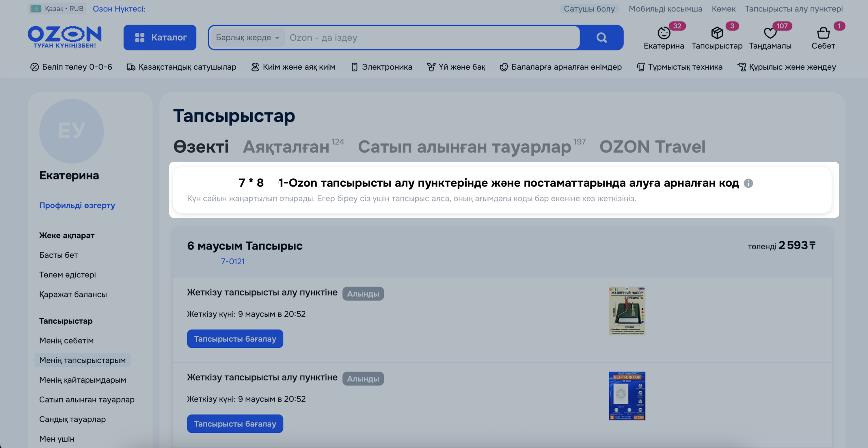This screenshot has height=448, width=868.
Task: Open Бөліп төлеу 0-0-6 category
Action: point(71,67)
